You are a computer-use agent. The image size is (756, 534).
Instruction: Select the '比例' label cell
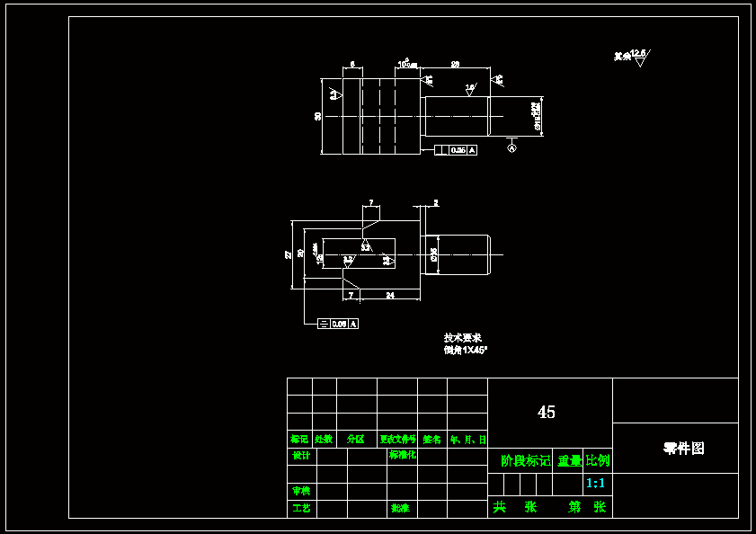598,460
